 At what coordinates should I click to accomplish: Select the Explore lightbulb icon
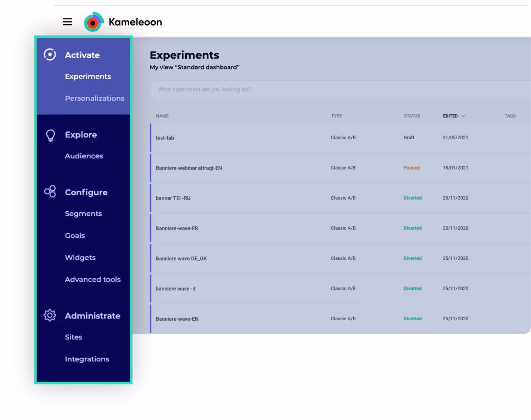[x=50, y=135]
